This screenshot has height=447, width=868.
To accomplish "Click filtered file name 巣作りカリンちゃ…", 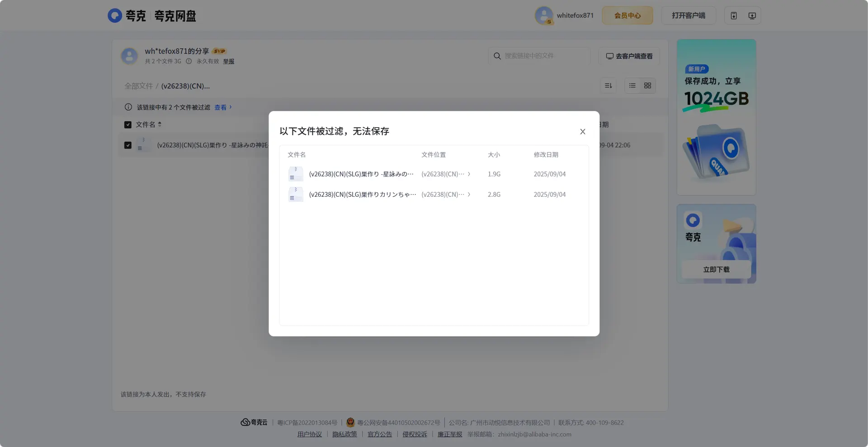I will (363, 195).
